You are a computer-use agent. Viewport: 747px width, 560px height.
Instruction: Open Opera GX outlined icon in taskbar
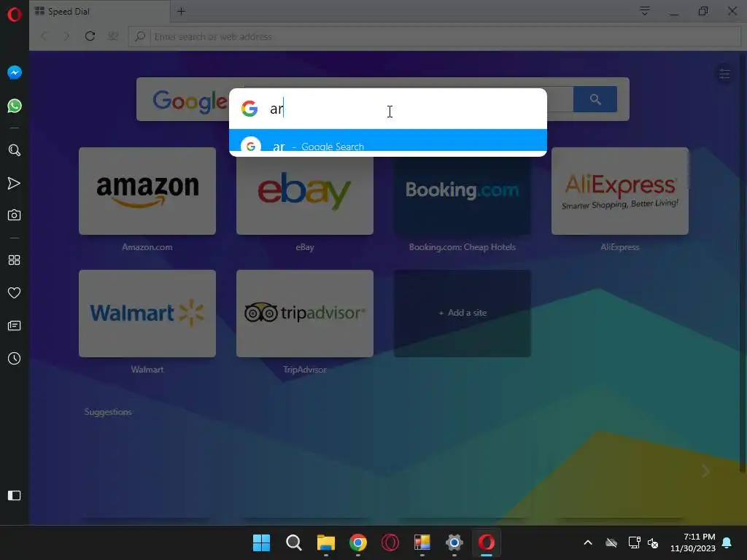[x=390, y=542]
